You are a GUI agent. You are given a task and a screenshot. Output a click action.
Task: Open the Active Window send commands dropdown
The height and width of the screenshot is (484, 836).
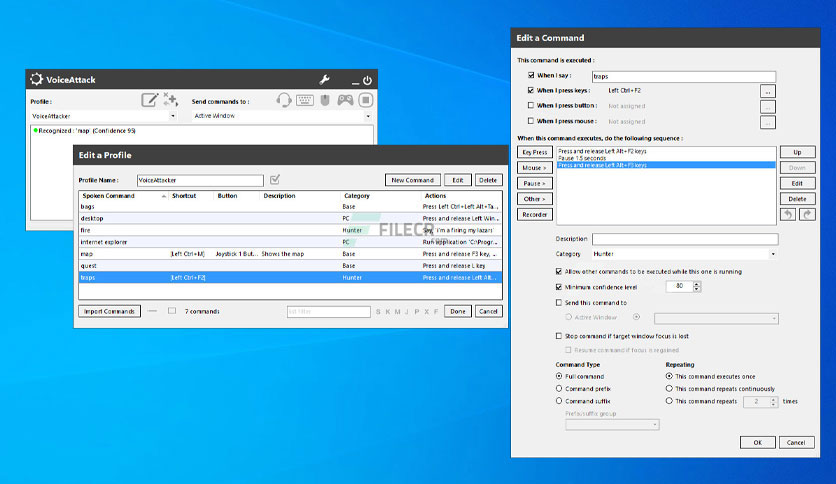(x=368, y=116)
